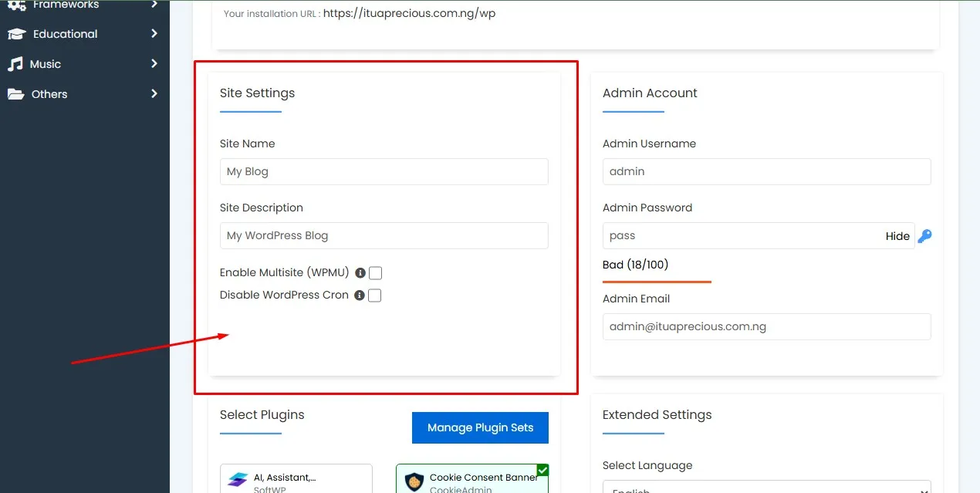This screenshot has width=980, height=493.
Task: Expand the Frameworks category chevron
Action: pyautogui.click(x=154, y=5)
